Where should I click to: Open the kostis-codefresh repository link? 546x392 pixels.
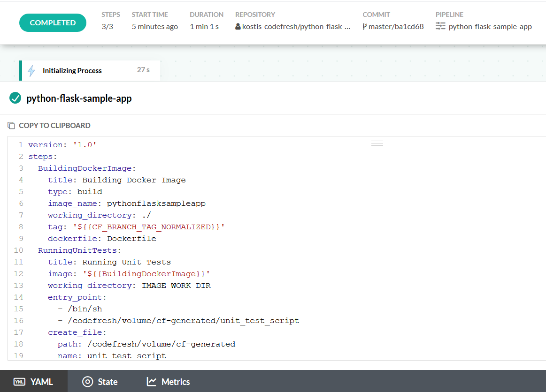[x=296, y=27]
